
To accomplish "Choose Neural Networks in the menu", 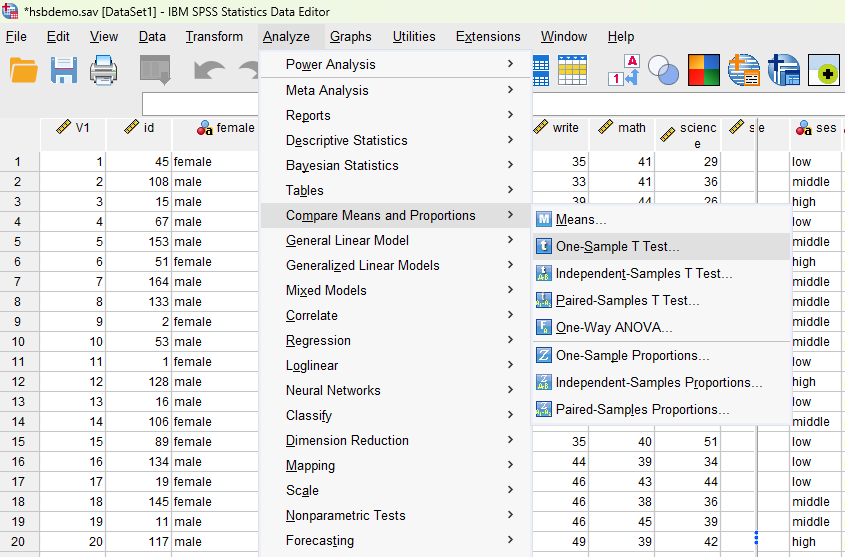I will (x=395, y=390).
